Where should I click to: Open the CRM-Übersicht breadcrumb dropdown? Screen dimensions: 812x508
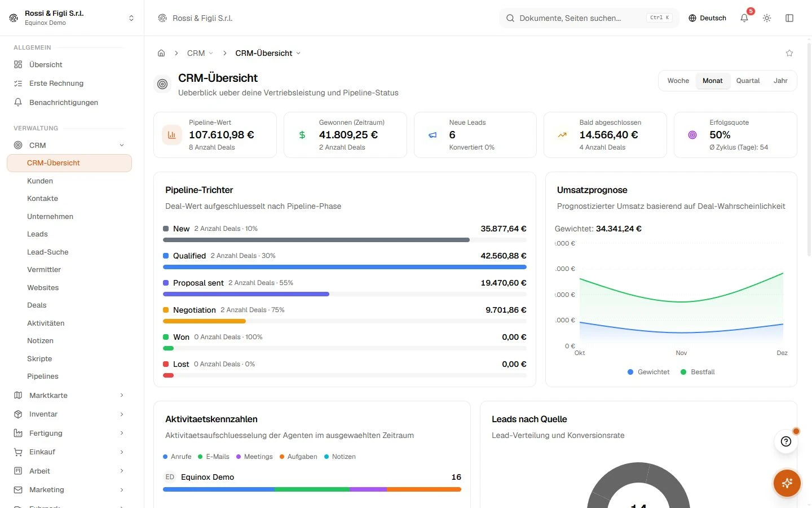[x=268, y=53]
